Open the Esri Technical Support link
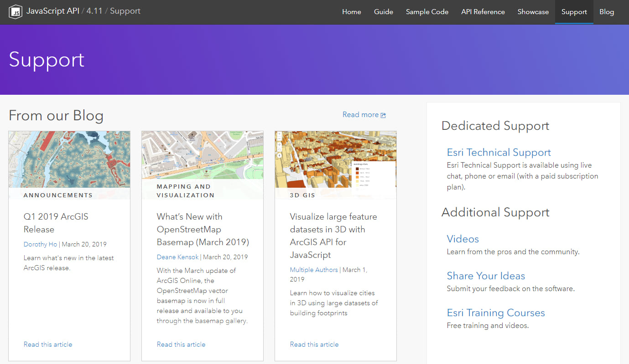The height and width of the screenshot is (364, 629). 499,153
